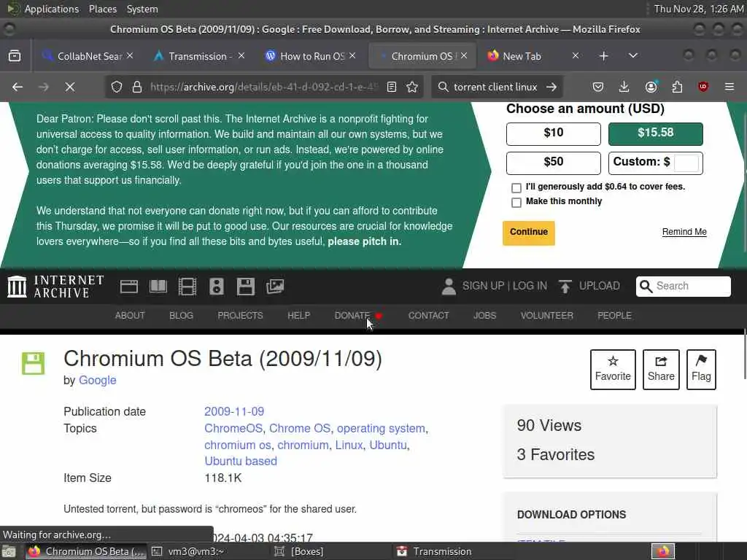Save to Pocket icon
This screenshot has width=747, height=560.
pos(598,87)
